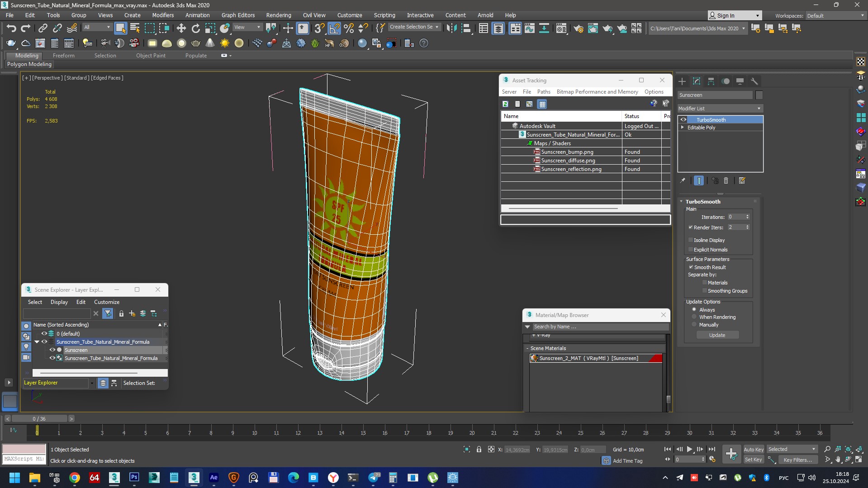Click the Zoom Extents All viewport icon
The width and height of the screenshot is (868, 488).
859,449
